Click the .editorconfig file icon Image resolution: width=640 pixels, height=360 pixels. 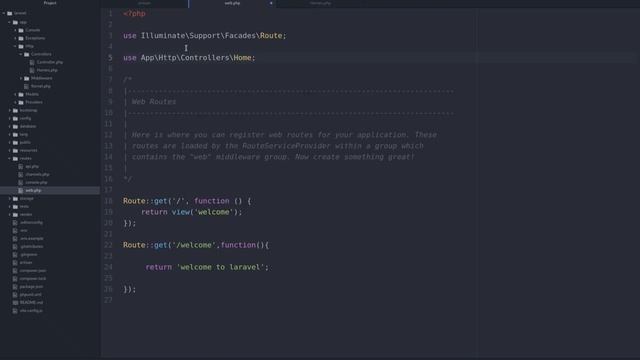tap(15, 222)
